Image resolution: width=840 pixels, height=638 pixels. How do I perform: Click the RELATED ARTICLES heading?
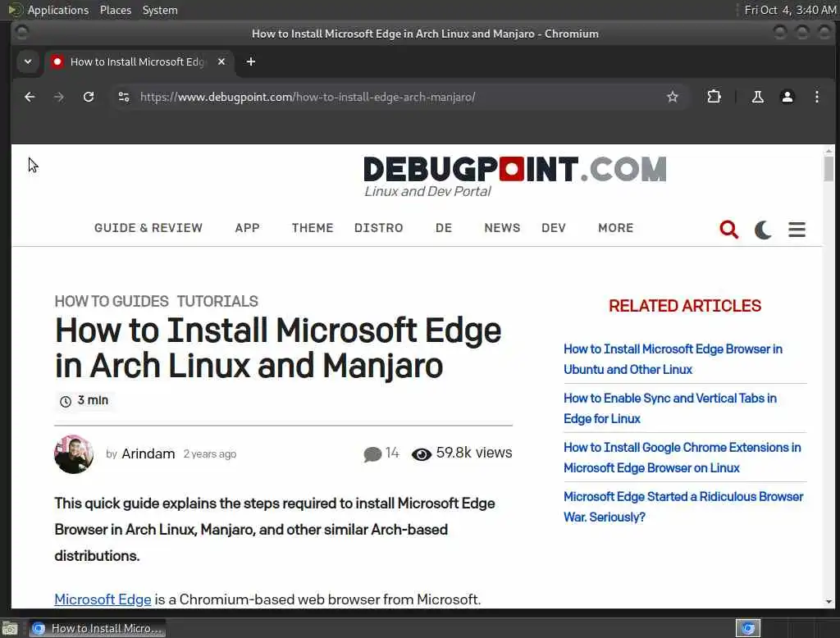[685, 306]
